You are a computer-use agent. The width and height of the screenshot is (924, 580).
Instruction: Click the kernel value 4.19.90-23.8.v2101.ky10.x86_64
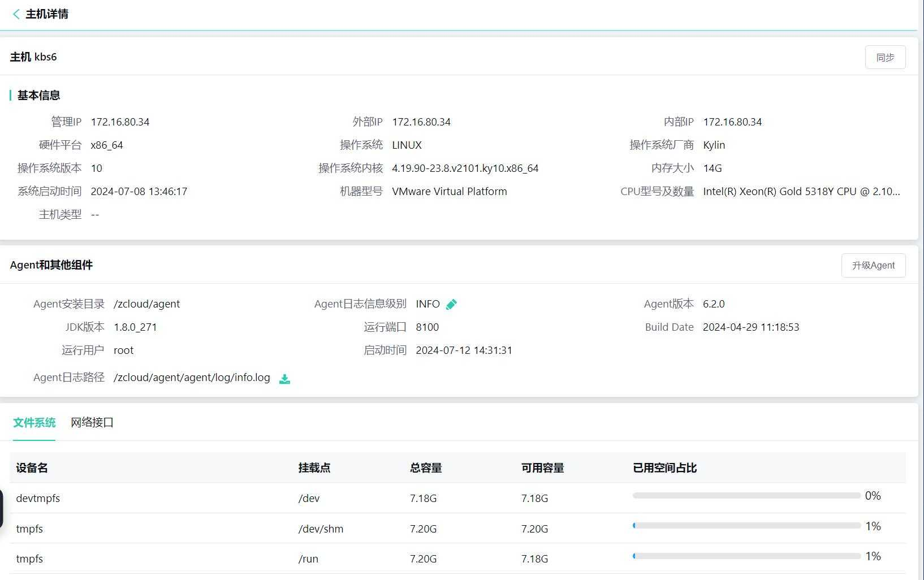(465, 168)
